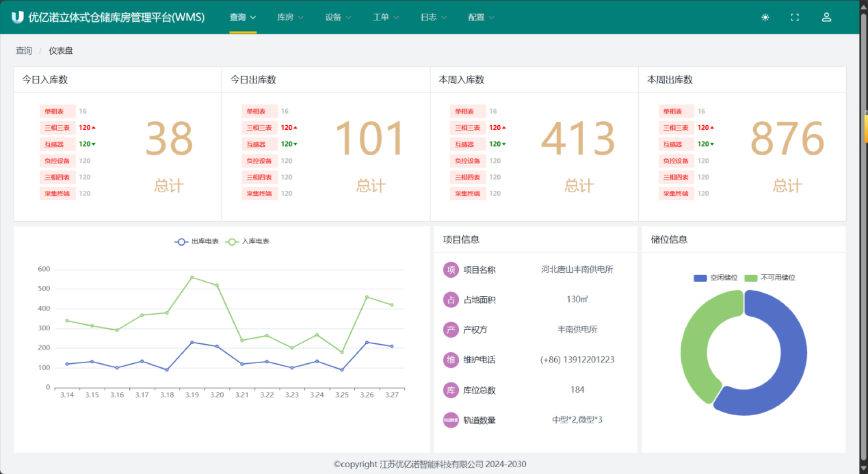Toggle the 入库电表 series in chart legend
The image size is (868, 474).
pyautogui.click(x=247, y=242)
